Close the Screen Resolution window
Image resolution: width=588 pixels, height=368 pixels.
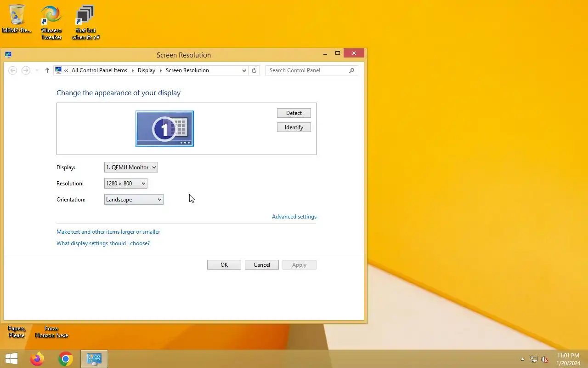(x=354, y=53)
